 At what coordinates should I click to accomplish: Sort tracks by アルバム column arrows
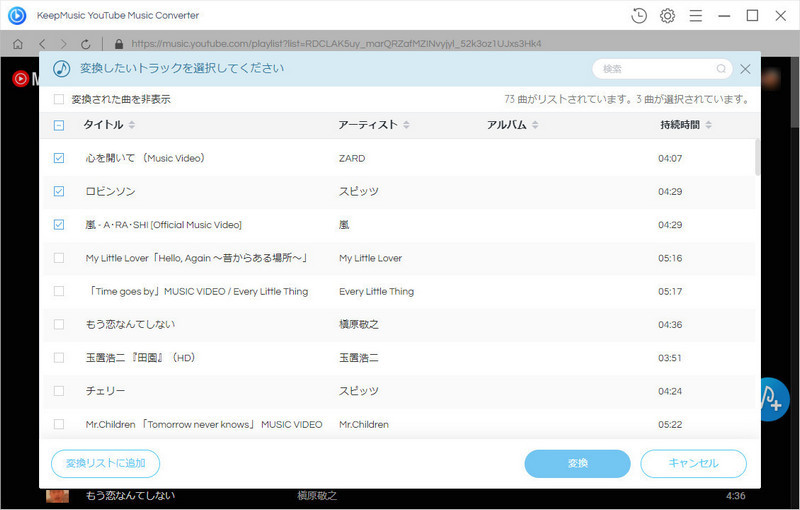coord(535,125)
